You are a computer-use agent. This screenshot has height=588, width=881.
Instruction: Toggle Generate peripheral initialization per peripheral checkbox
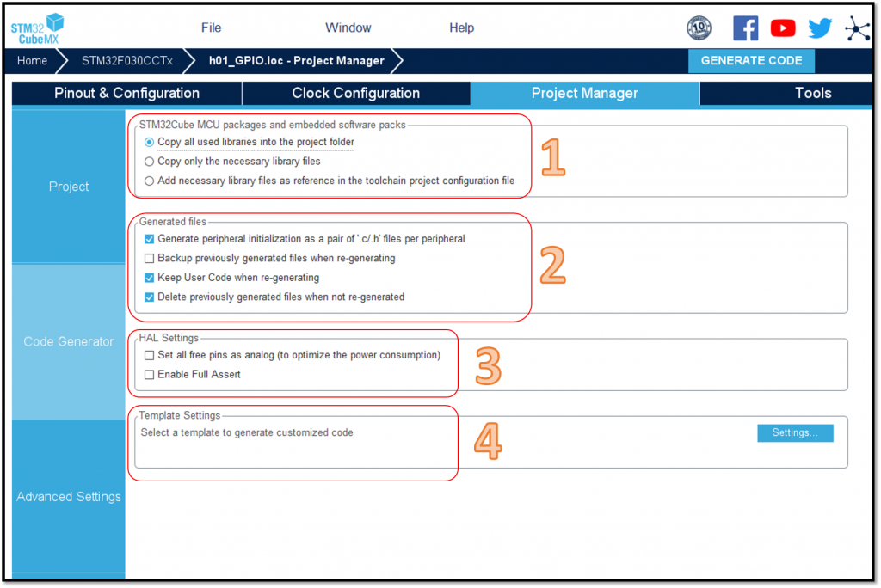(149, 239)
